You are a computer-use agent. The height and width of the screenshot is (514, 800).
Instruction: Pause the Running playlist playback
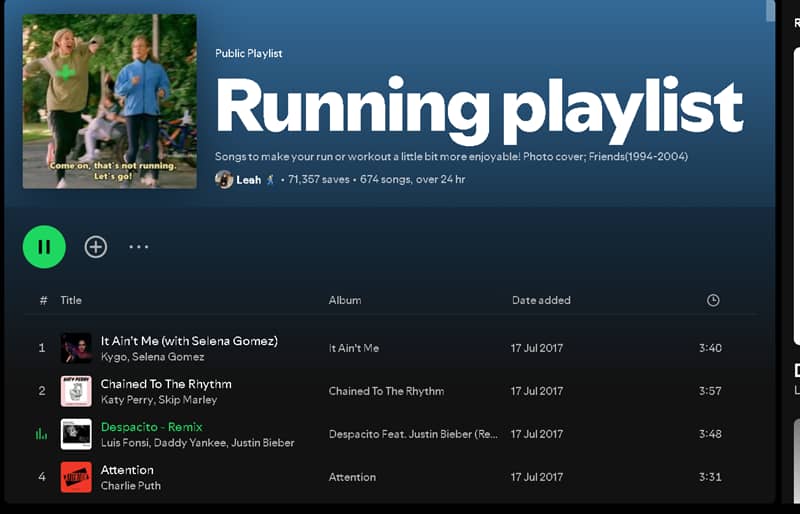[x=44, y=247]
